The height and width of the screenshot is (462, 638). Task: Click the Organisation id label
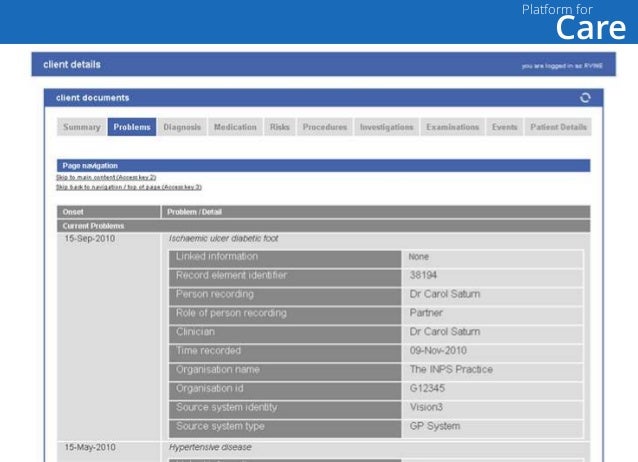click(210, 388)
